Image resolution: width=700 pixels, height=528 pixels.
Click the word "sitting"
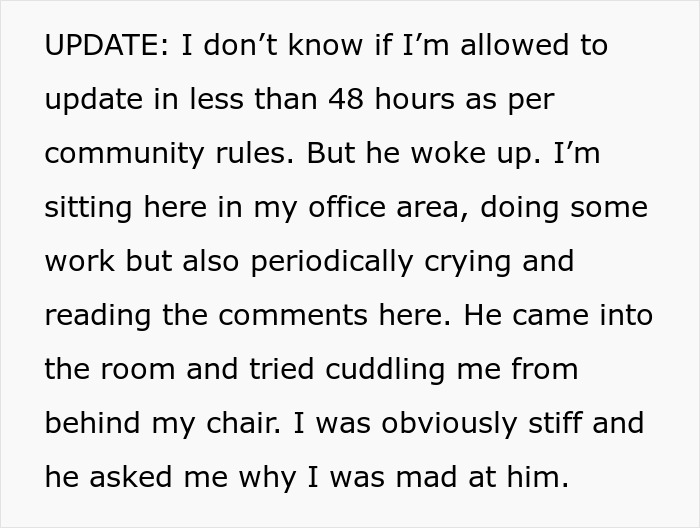pyautogui.click(x=88, y=209)
